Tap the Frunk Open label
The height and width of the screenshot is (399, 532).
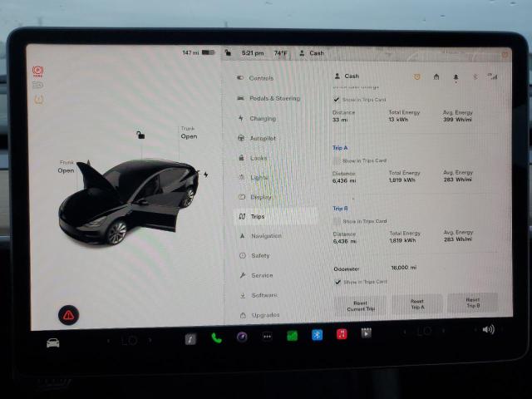pos(66,167)
